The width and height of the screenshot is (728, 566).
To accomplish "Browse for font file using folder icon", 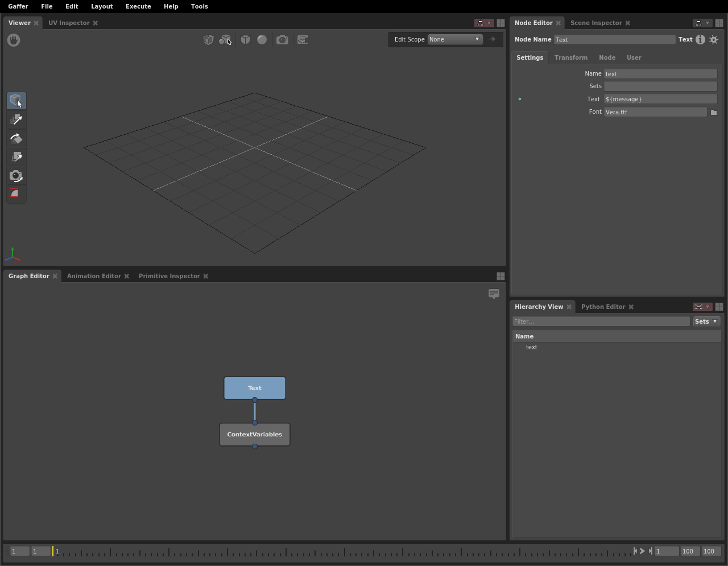I will [x=714, y=112].
